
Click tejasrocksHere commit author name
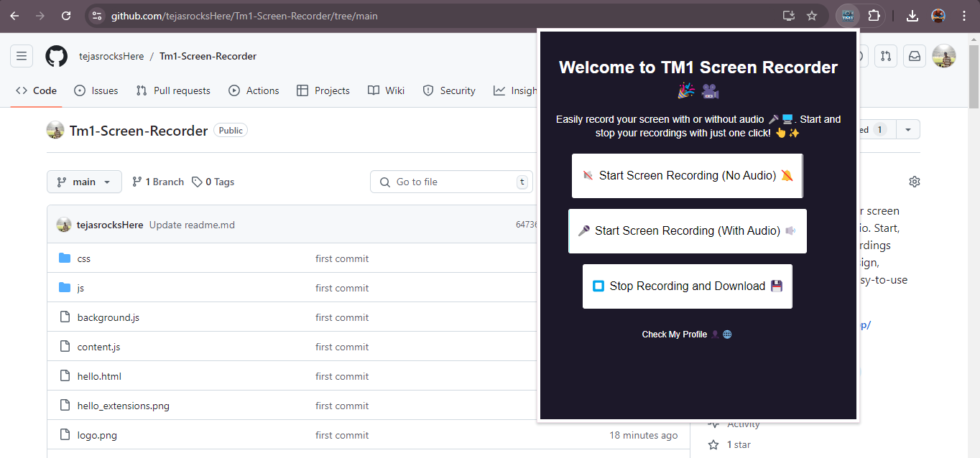[x=110, y=225]
